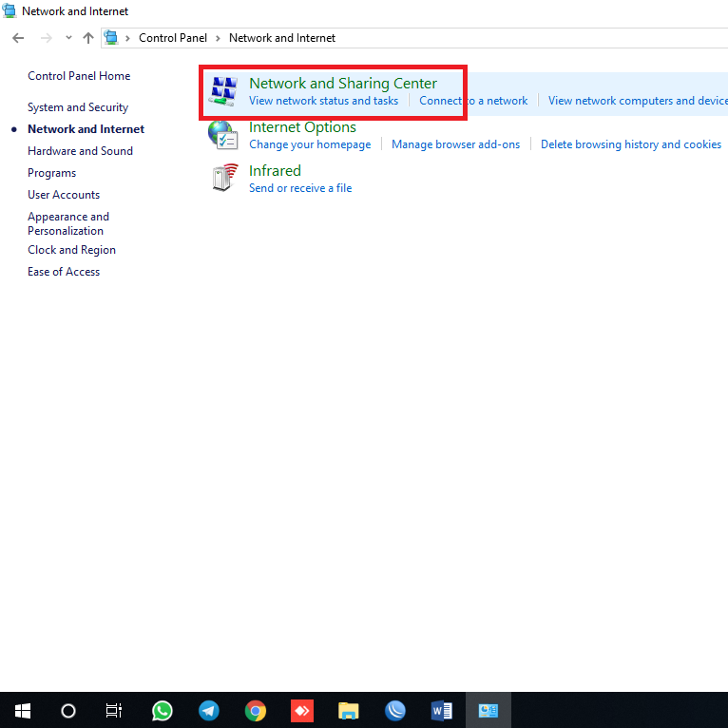Expand the recent locations dropdown arrow
This screenshot has height=728, width=728.
click(68, 38)
